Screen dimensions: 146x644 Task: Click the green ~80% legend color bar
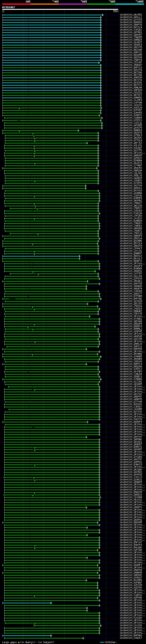tap(101, 4)
